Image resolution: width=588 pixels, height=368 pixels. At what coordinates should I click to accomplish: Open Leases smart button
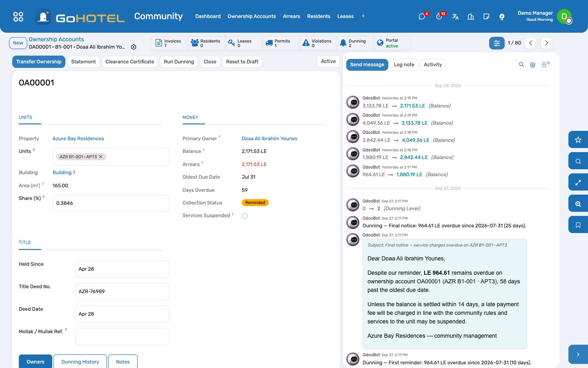point(243,43)
